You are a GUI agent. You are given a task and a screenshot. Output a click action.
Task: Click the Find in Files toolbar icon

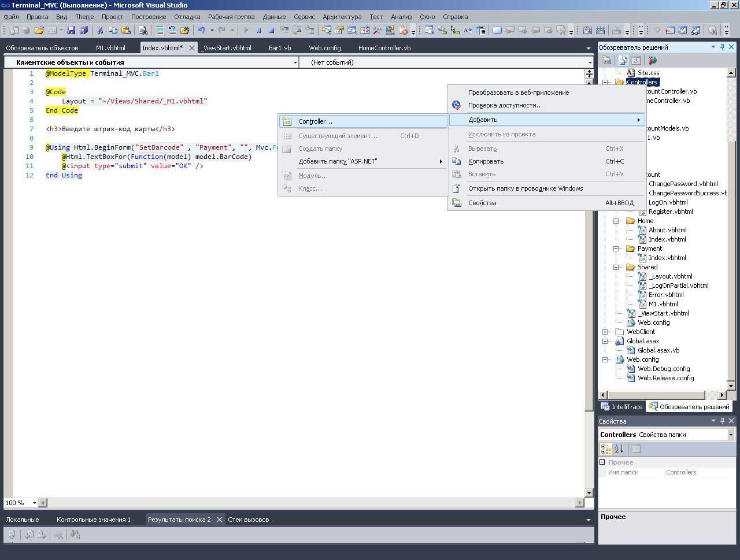143,30
